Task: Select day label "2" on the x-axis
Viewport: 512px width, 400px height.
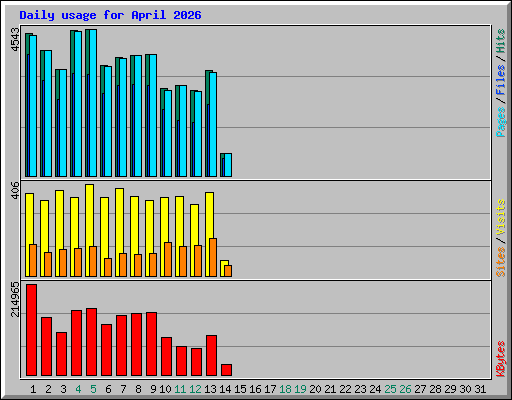Action: point(48,389)
